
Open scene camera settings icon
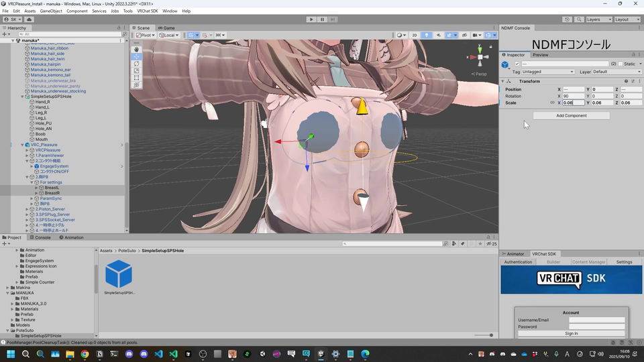point(477,36)
